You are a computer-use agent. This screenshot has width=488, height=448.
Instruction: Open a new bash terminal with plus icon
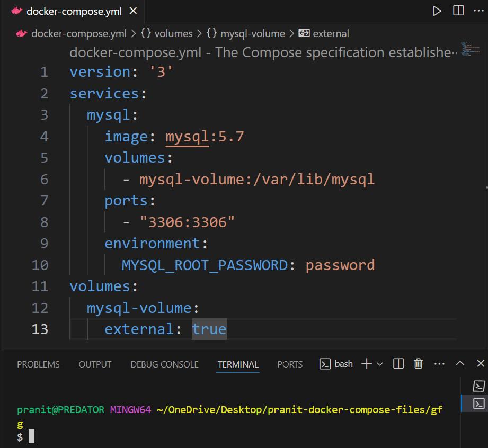[x=366, y=364]
